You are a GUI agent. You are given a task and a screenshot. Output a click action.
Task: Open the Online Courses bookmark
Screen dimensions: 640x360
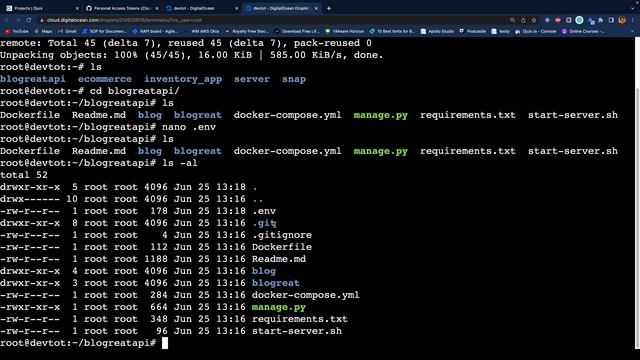point(584,31)
